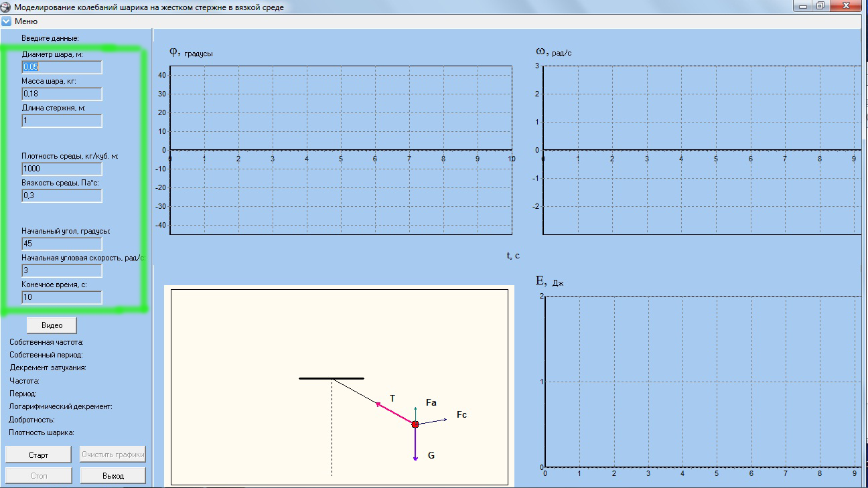Click the "Собственная частота:" label
868x488 pixels.
(46, 342)
